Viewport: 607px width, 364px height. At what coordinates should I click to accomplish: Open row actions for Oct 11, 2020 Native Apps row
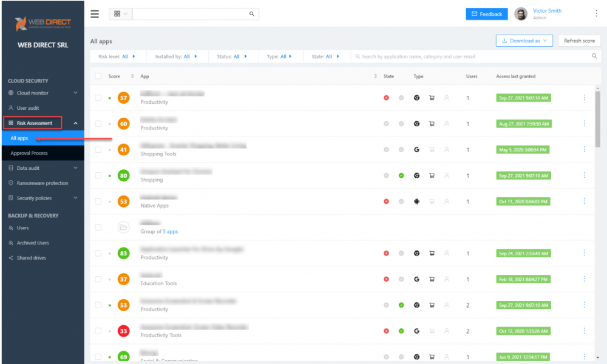(585, 201)
